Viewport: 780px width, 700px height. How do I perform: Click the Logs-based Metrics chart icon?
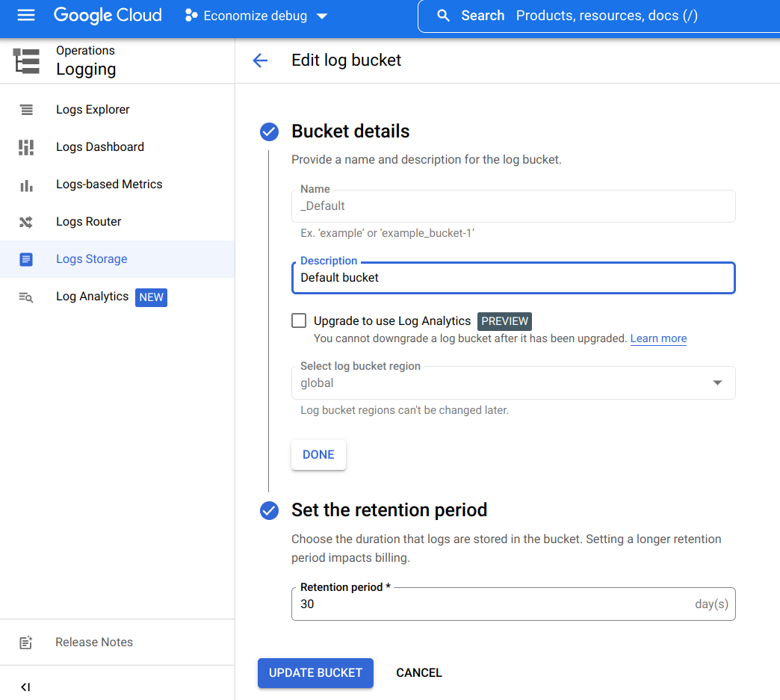[26, 185]
